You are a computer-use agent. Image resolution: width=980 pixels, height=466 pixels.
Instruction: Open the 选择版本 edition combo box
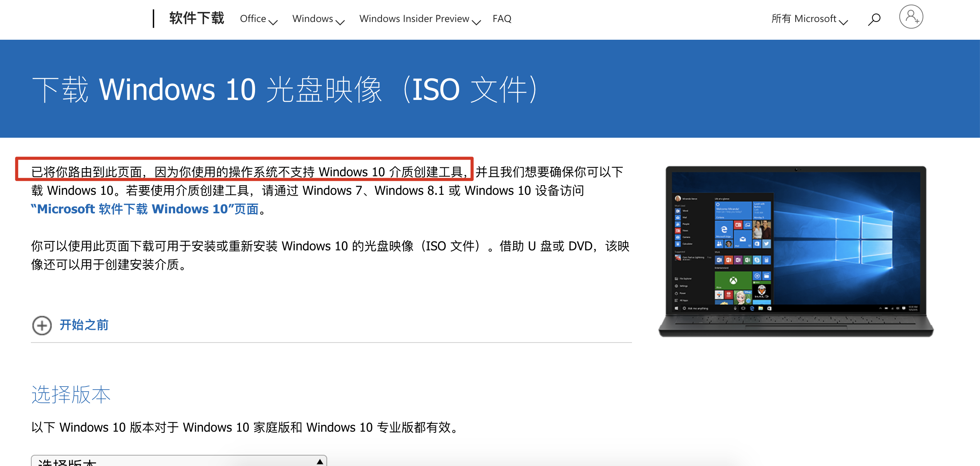(x=177, y=461)
